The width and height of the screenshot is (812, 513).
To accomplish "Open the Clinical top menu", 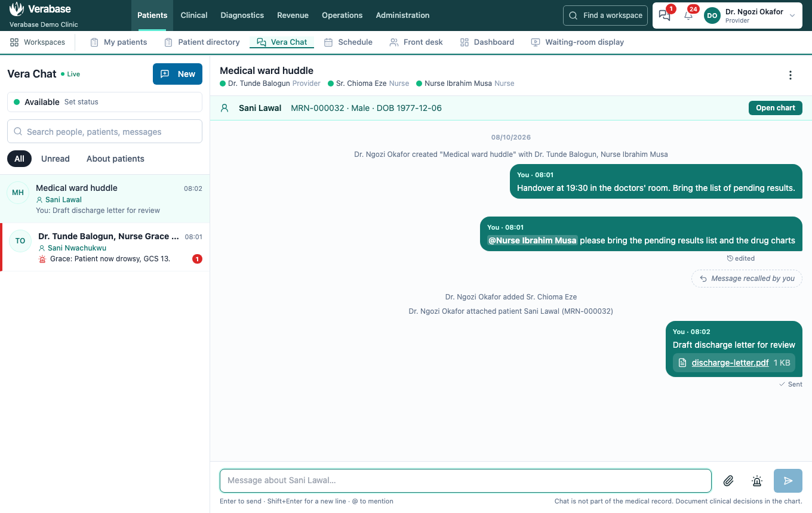I will [194, 16].
